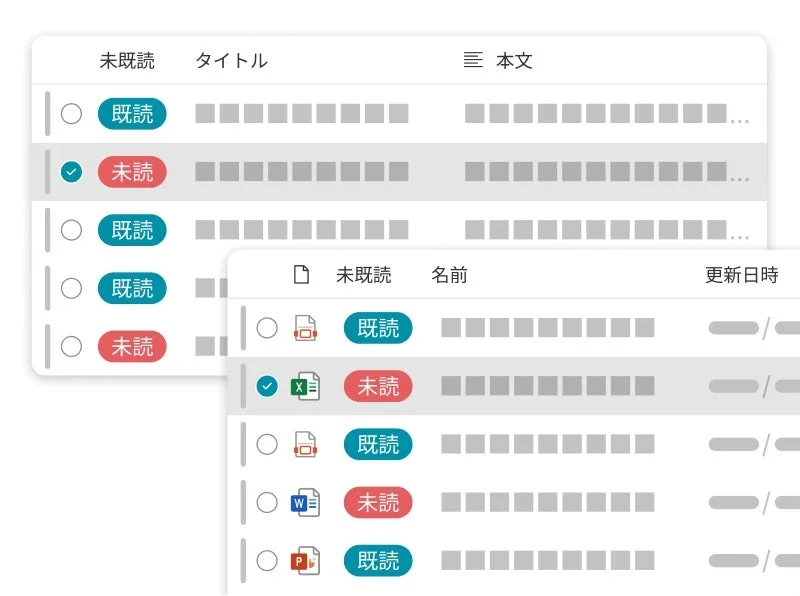
Task: Click the second PDF file icon
Action: click(306, 444)
